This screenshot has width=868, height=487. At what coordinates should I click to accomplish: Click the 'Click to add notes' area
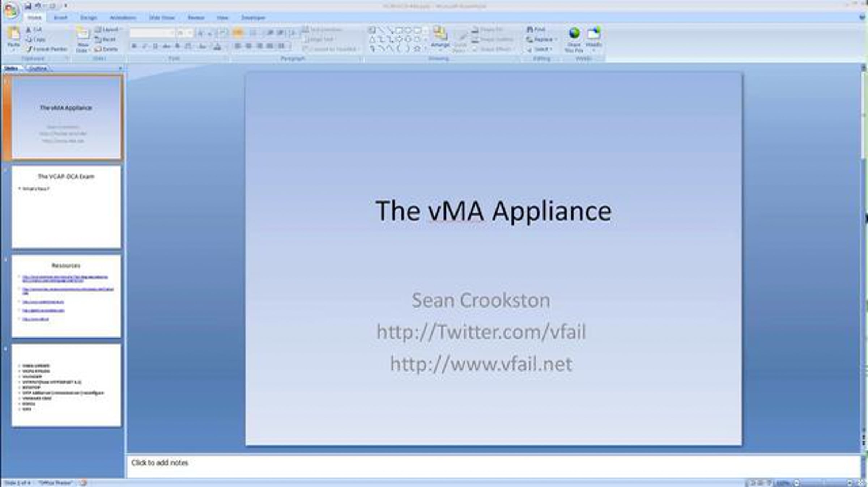[493, 466]
